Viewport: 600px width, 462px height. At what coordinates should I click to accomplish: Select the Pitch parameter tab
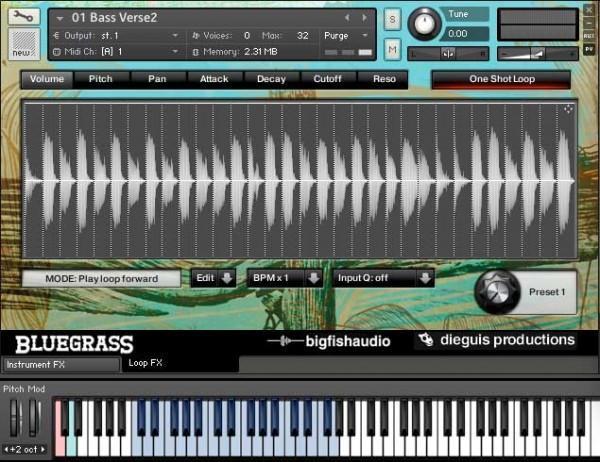[x=101, y=79]
